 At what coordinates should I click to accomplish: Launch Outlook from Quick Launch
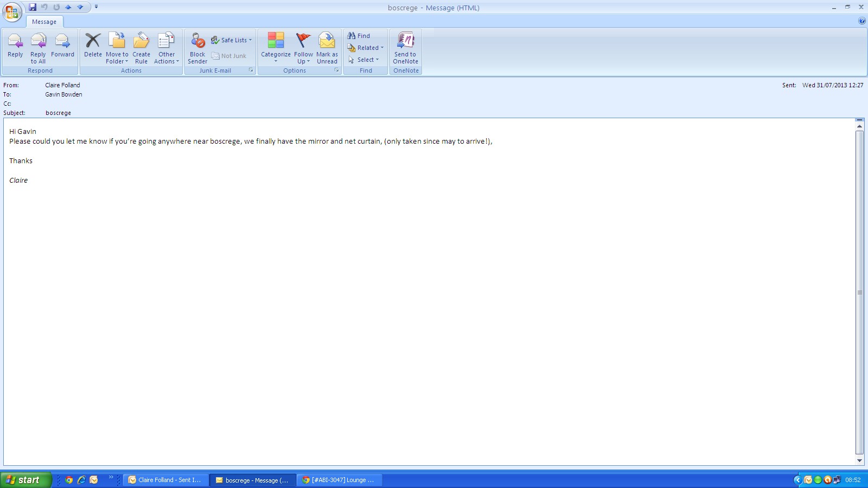tap(94, 480)
